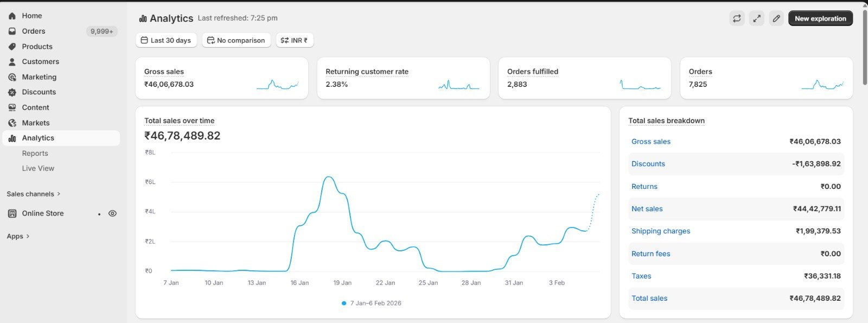The image size is (868, 323).
Task: Click the -₹1,63,898.92 discounts value
Action: tap(816, 164)
